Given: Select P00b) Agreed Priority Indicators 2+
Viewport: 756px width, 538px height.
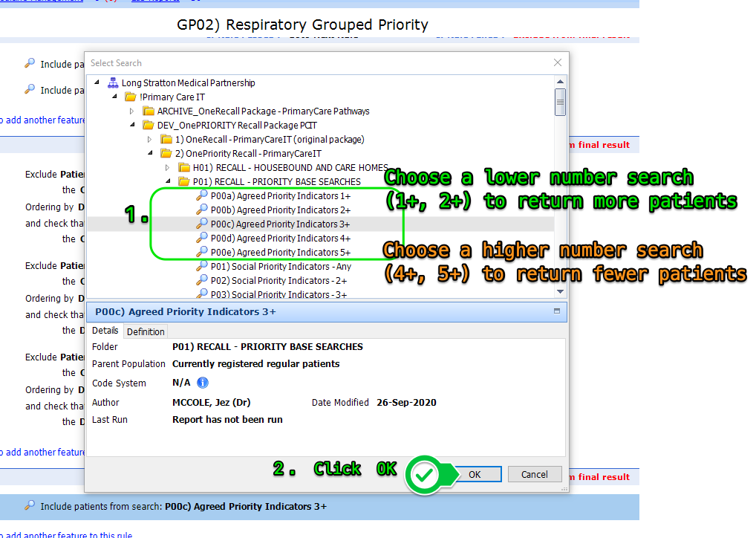Looking at the screenshot, I should pyautogui.click(x=280, y=210).
